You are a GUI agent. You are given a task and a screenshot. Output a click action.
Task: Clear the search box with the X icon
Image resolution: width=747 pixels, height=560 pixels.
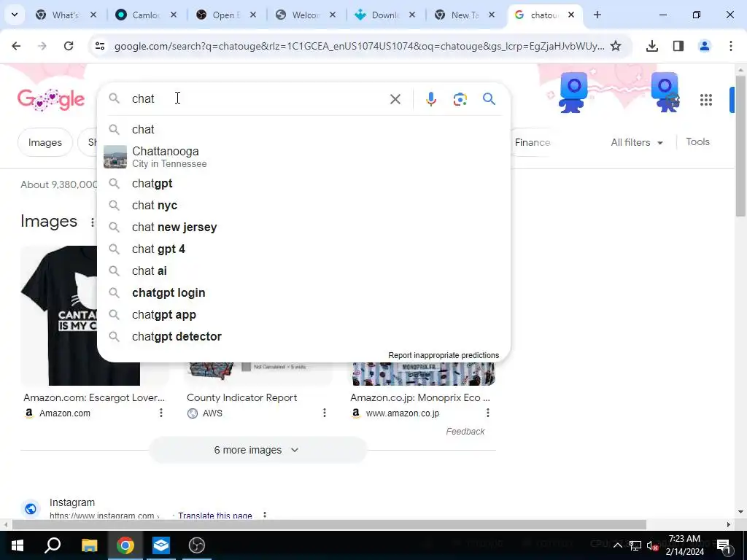click(395, 99)
